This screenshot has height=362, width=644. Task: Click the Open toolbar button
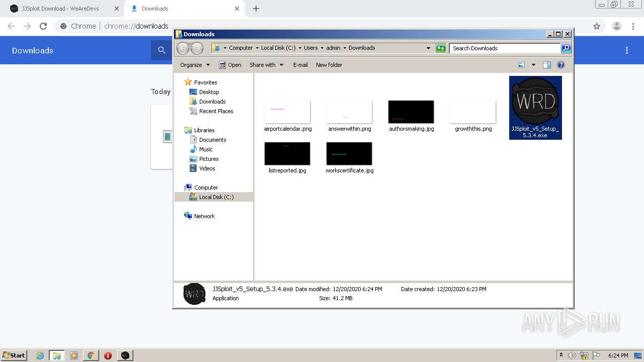[230, 65]
